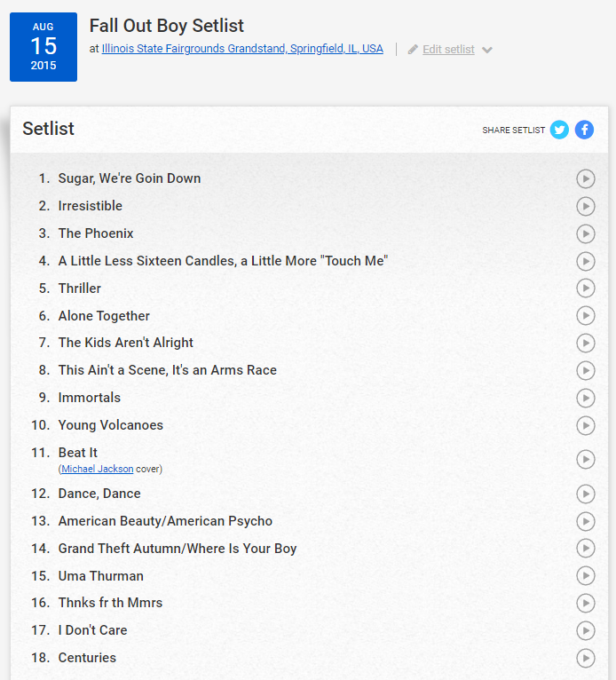
Task: Select the Thnks fr th Mmrs title
Action: (110, 603)
